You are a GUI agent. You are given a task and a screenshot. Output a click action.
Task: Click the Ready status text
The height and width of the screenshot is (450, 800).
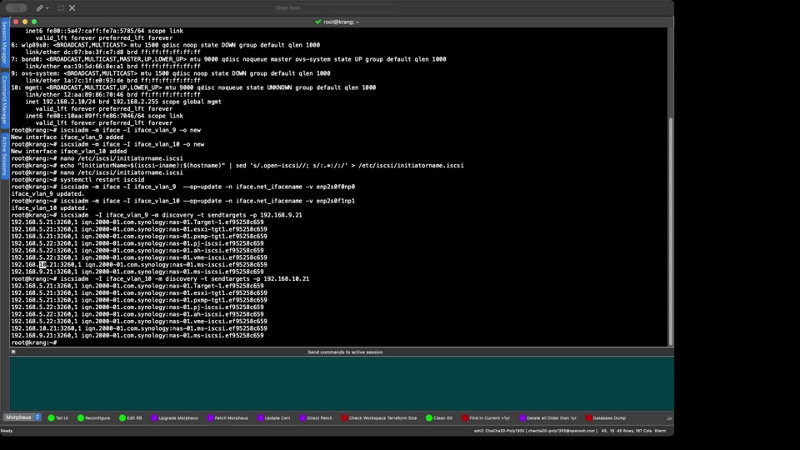(7, 431)
